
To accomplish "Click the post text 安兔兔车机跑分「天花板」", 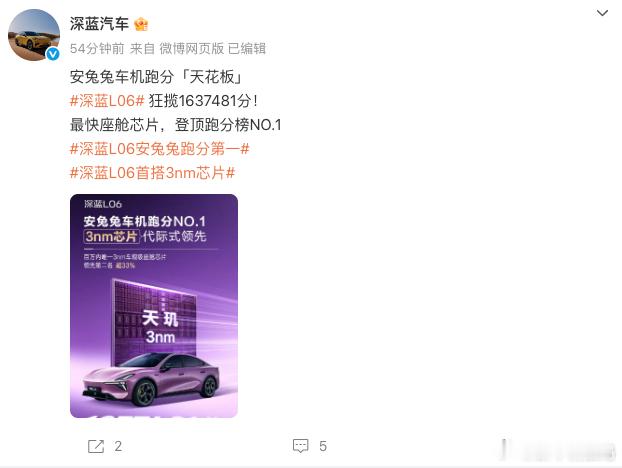I will pos(156,77).
